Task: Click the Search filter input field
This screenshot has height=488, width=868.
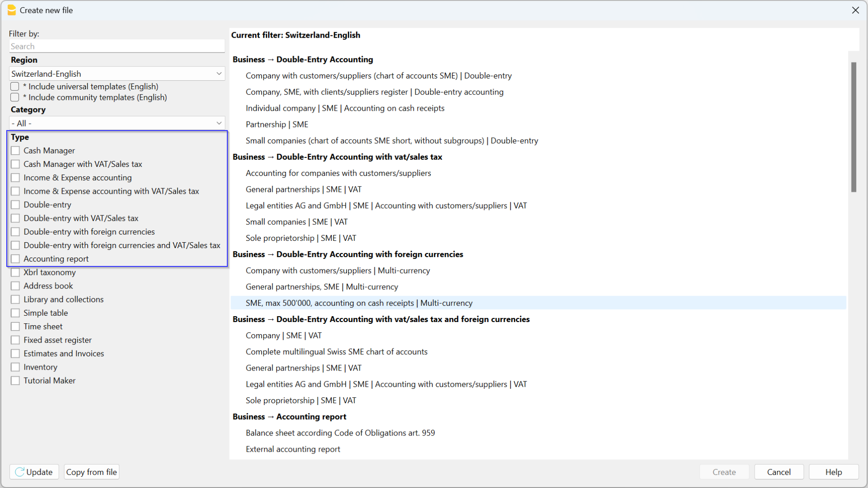Action: pos(117,46)
